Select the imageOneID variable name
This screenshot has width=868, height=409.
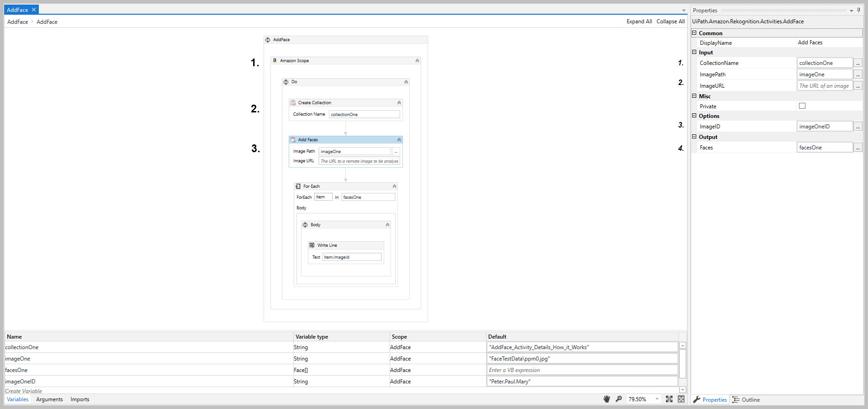[20, 382]
